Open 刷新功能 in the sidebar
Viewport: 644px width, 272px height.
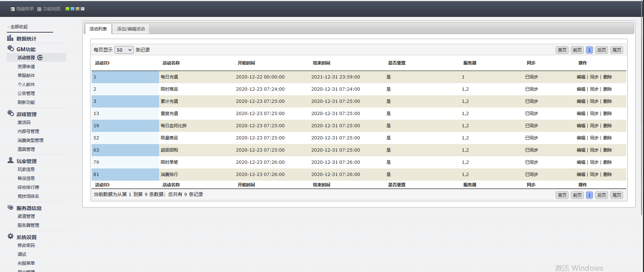tap(26, 102)
